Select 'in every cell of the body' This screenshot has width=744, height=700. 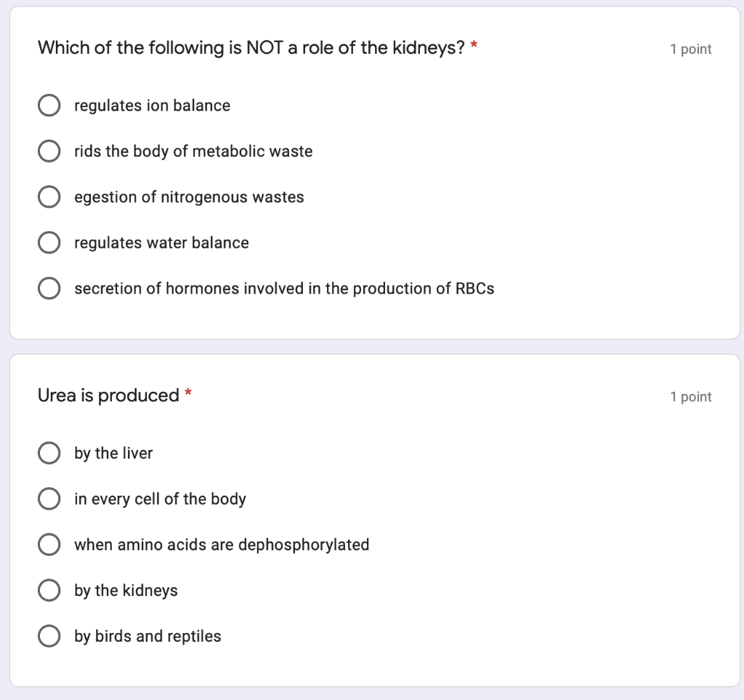tap(49, 499)
